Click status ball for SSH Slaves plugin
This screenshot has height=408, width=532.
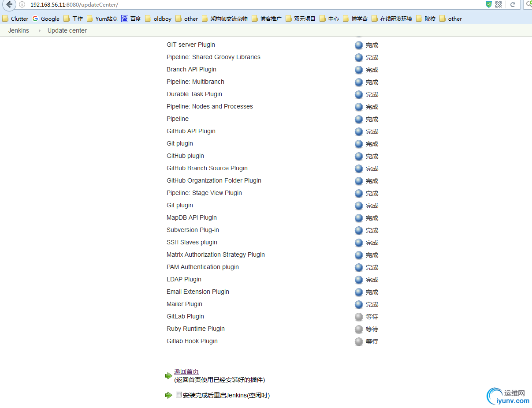tap(359, 243)
